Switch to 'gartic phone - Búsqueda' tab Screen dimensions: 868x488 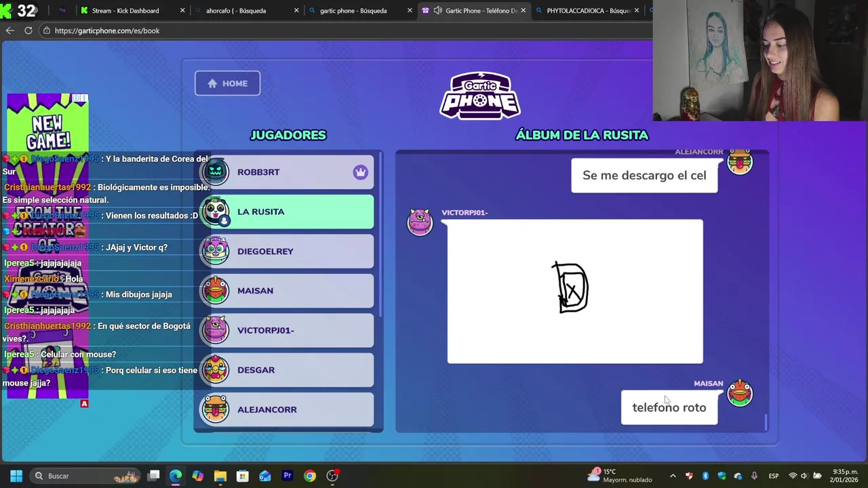click(x=353, y=11)
